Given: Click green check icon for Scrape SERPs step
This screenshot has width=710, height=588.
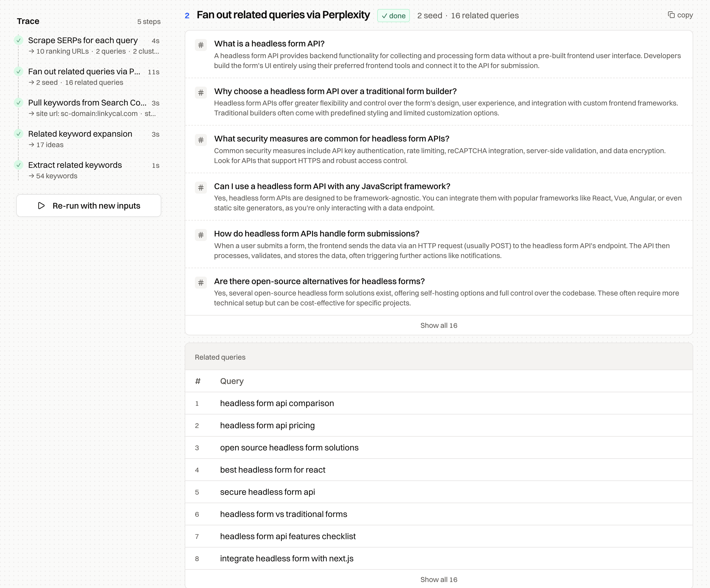Looking at the screenshot, I should 19,40.
